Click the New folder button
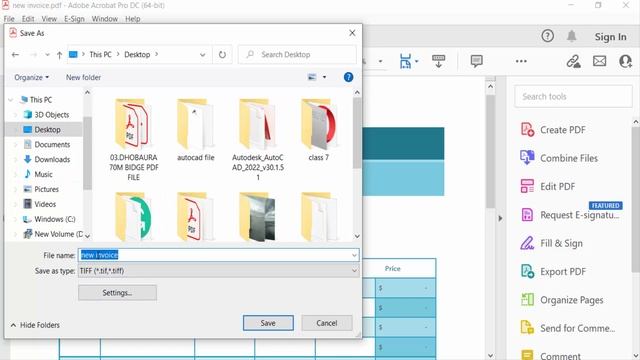640x360 pixels. point(83,77)
